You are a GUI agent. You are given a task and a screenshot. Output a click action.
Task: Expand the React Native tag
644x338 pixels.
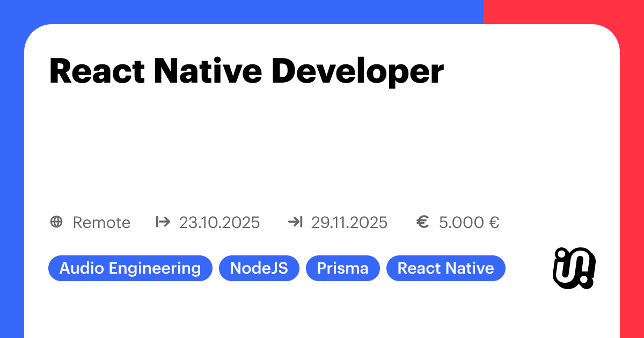(x=446, y=268)
